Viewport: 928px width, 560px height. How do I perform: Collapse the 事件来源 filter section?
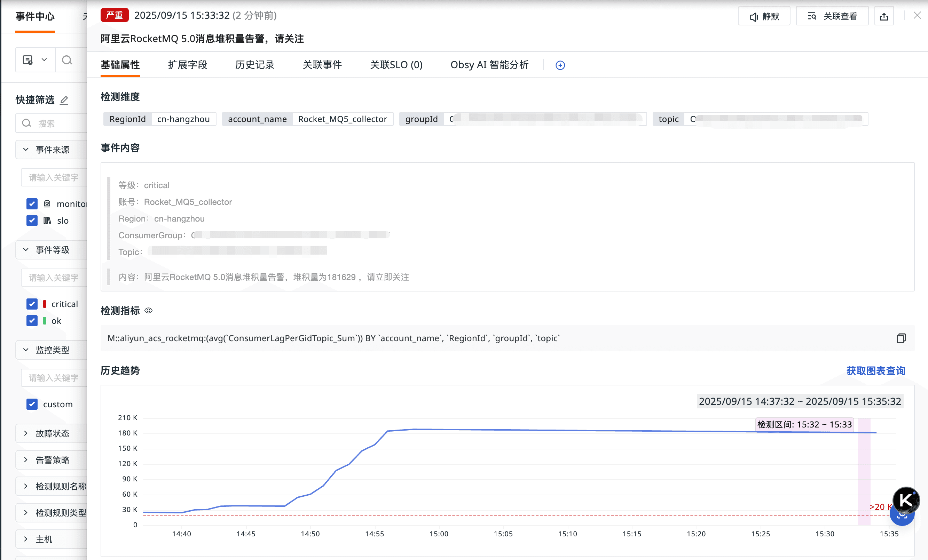(52, 150)
